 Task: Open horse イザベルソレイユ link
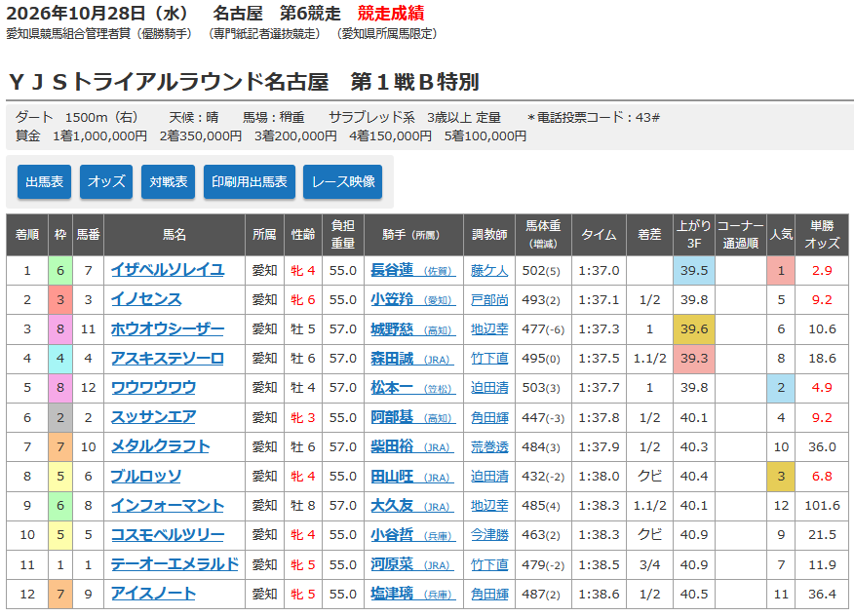[x=168, y=270]
